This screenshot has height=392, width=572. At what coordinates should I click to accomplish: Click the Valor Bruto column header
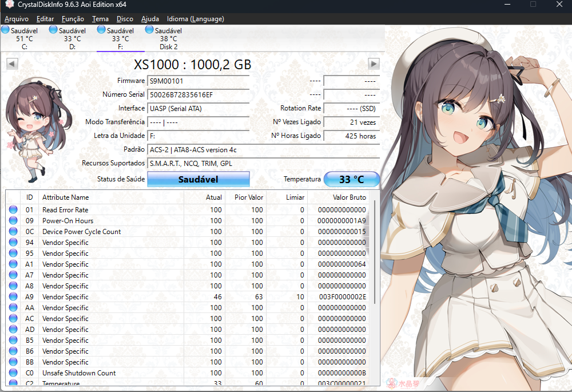click(x=338, y=197)
